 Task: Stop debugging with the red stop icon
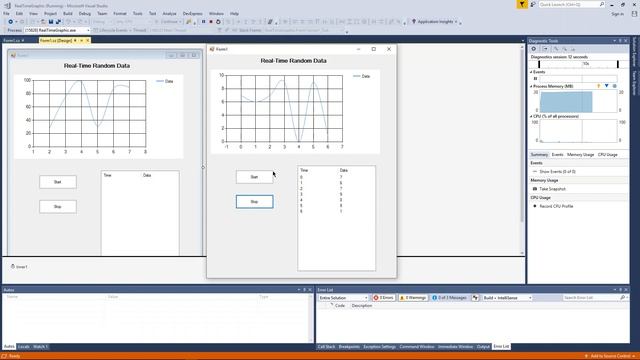coord(211,22)
